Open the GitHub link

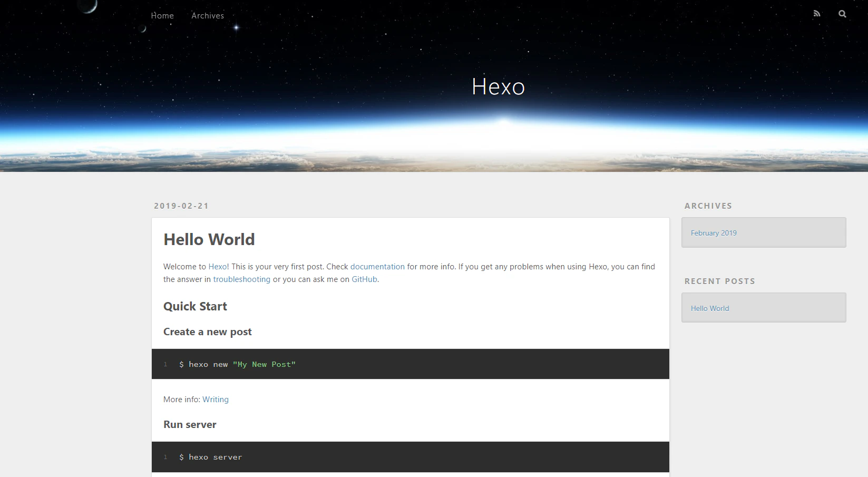pos(364,279)
